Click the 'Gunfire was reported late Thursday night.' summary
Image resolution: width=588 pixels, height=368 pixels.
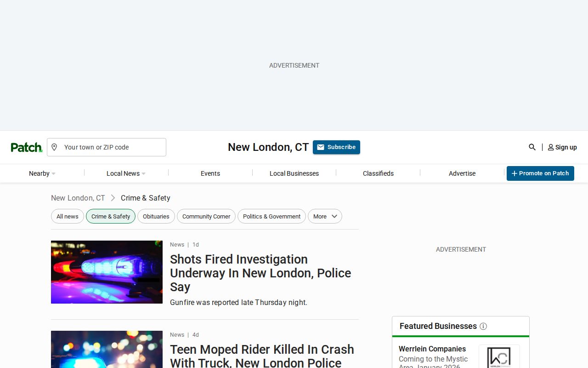(238, 302)
